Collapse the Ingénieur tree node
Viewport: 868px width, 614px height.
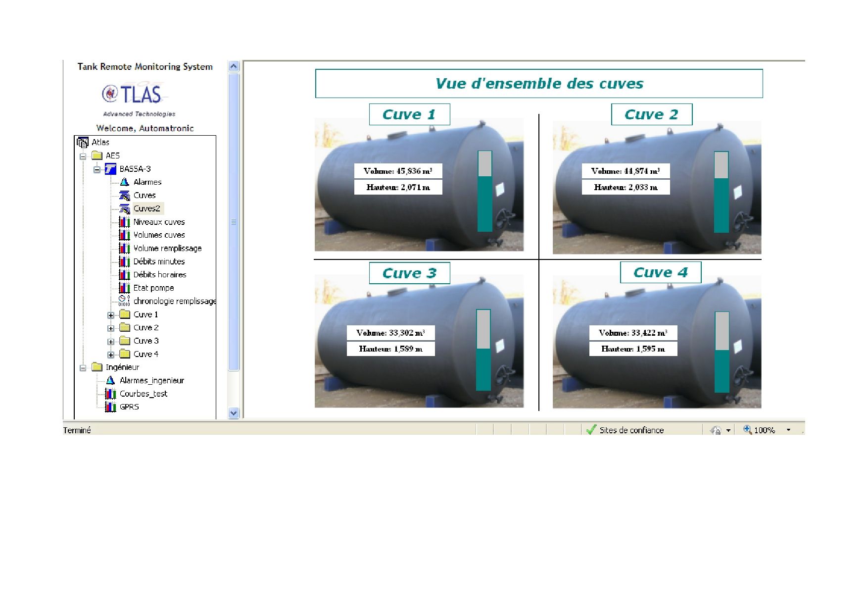(83, 367)
